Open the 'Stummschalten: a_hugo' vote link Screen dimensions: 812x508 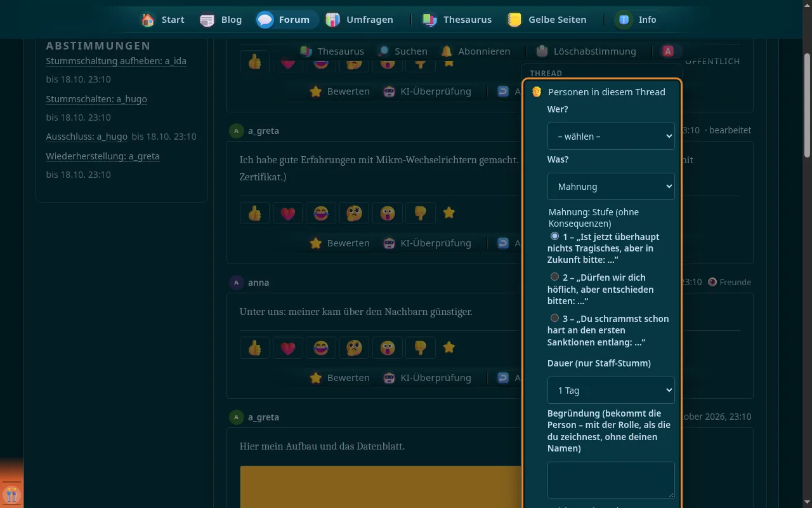[96, 99]
